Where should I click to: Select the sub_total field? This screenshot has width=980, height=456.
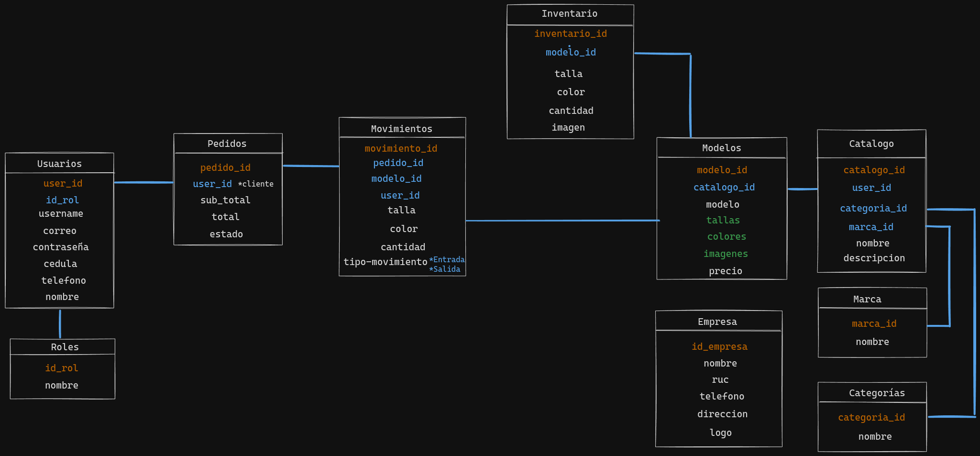[x=225, y=200]
